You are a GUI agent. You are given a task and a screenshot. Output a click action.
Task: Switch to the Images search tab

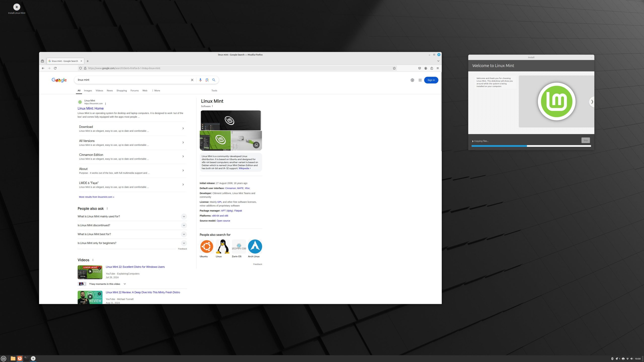point(88,90)
